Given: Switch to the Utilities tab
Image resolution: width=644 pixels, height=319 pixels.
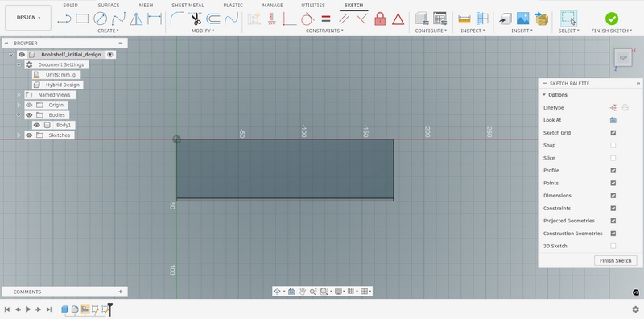Looking at the screenshot, I should [313, 6].
